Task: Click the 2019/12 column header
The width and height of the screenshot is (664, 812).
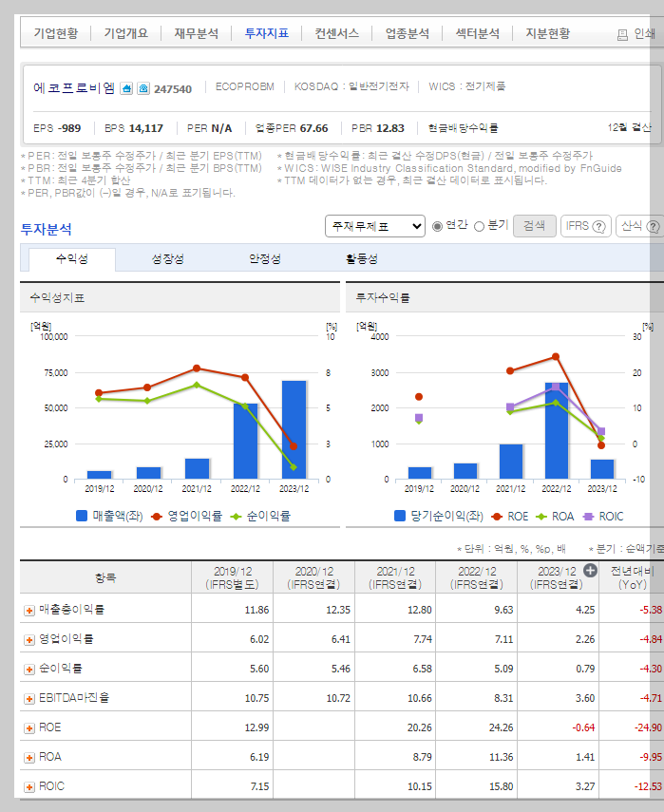Action: [233, 577]
